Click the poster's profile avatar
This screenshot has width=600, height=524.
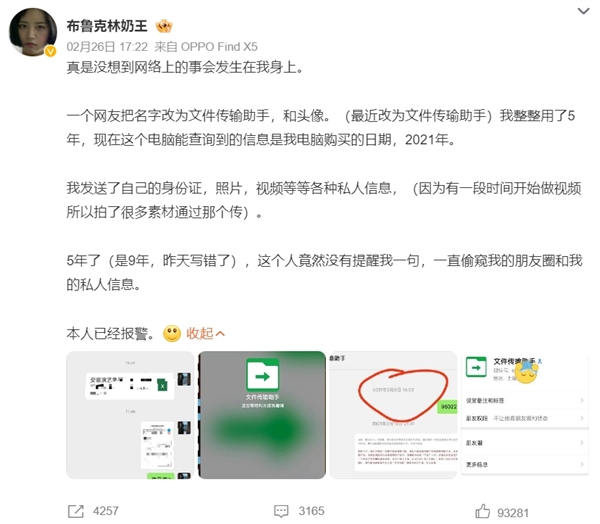(x=33, y=33)
